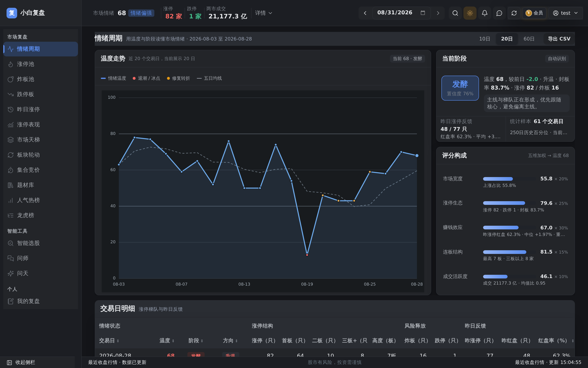The image size is (588, 368).
Task: Open 板块轮动 sidebar item
Action: 41,155
